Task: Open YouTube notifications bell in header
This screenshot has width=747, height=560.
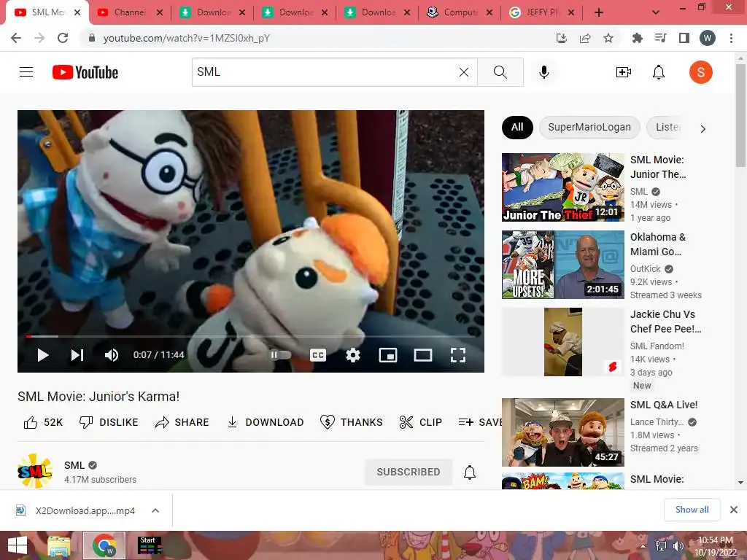Action: click(659, 72)
